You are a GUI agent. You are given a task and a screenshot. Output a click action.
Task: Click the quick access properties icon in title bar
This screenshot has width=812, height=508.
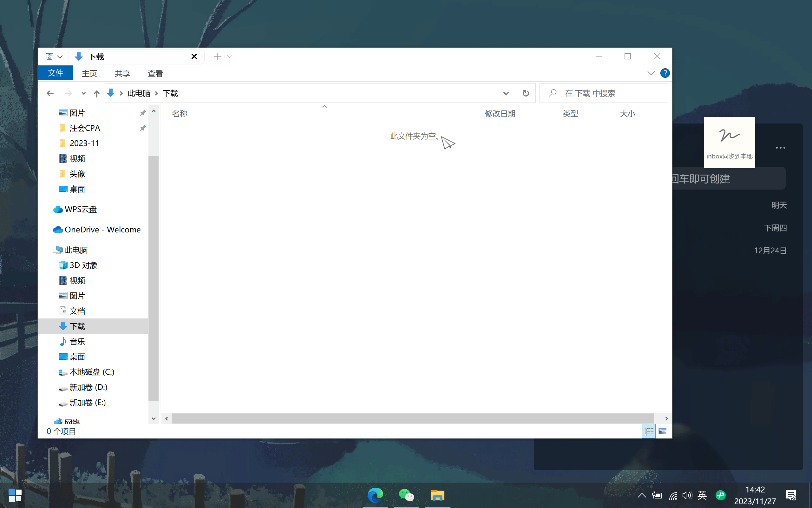coord(49,57)
